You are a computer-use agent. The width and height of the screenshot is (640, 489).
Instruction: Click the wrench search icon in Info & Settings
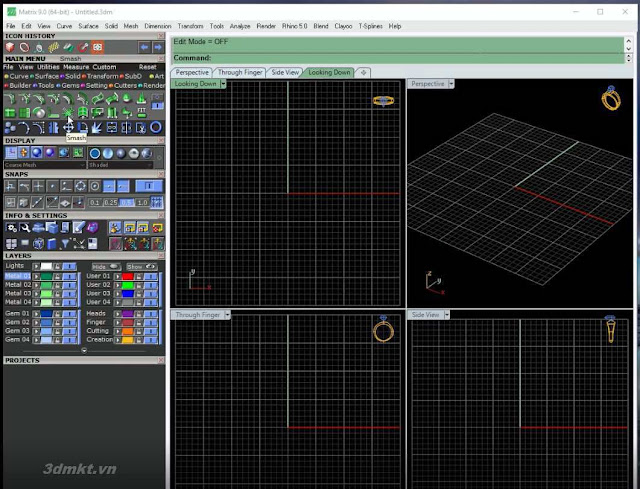[x=24, y=228]
